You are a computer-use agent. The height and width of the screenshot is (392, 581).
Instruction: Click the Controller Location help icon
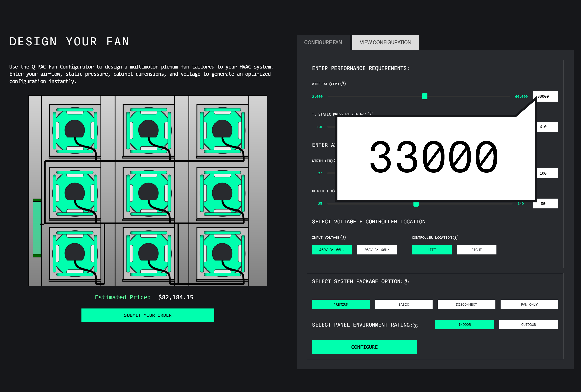click(456, 237)
